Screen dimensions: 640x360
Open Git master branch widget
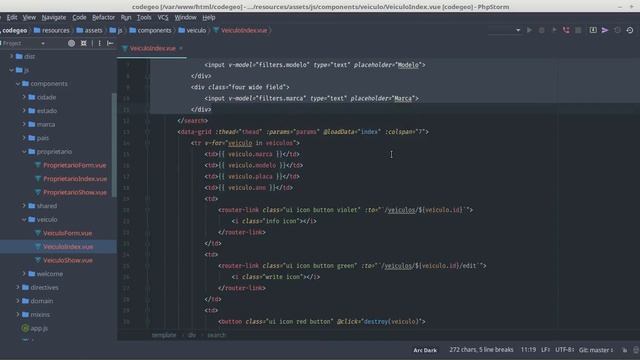[596, 350]
